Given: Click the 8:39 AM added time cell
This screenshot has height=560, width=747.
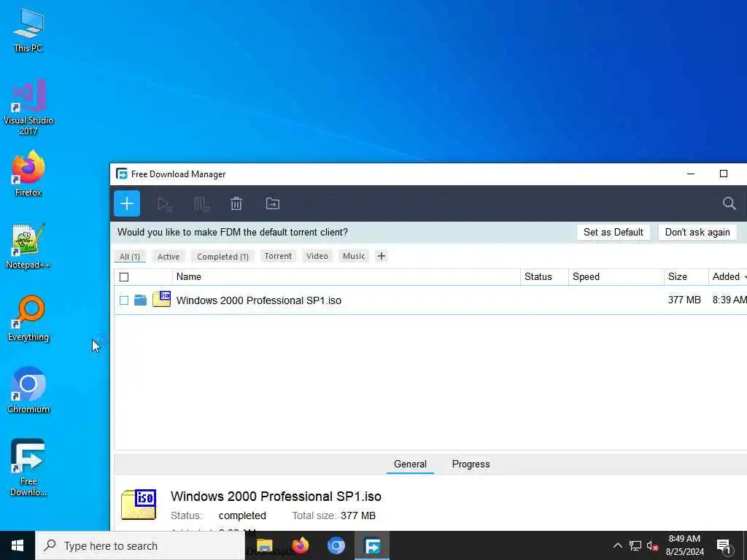Looking at the screenshot, I should pyautogui.click(x=729, y=300).
